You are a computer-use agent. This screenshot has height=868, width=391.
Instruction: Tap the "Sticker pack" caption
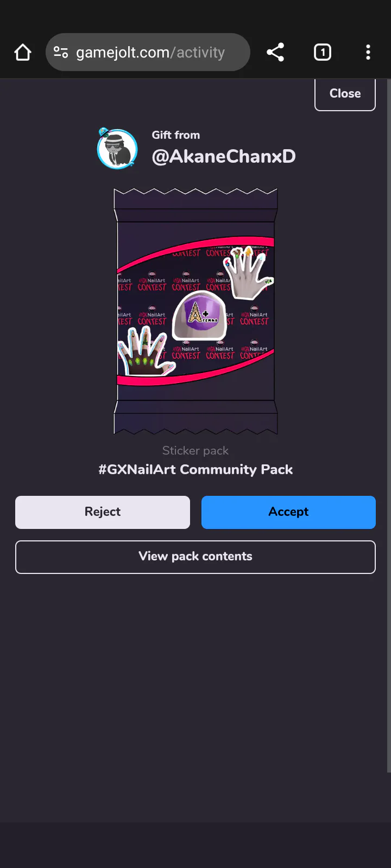[x=195, y=451]
